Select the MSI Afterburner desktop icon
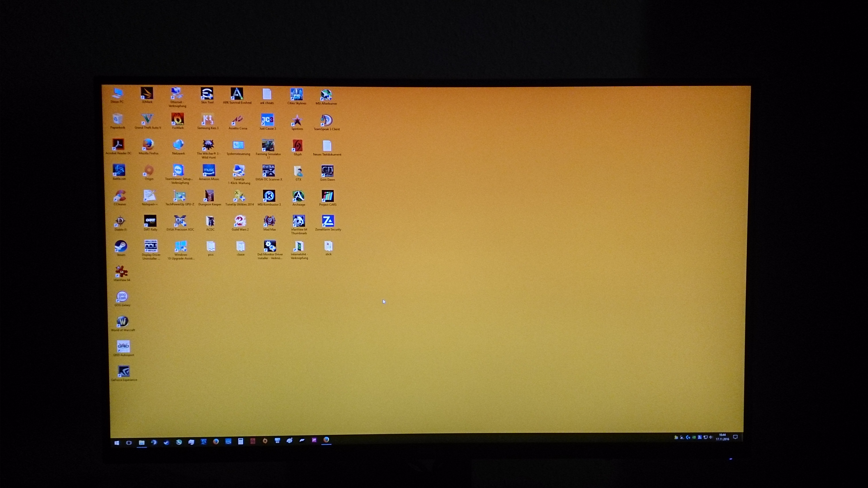This screenshot has width=868, height=488. 326,95
